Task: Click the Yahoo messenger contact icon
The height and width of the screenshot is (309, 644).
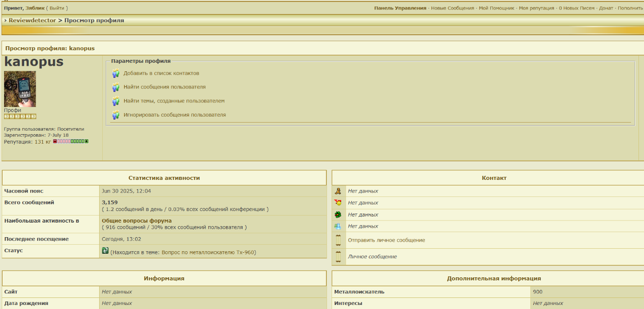Action: [x=338, y=202]
